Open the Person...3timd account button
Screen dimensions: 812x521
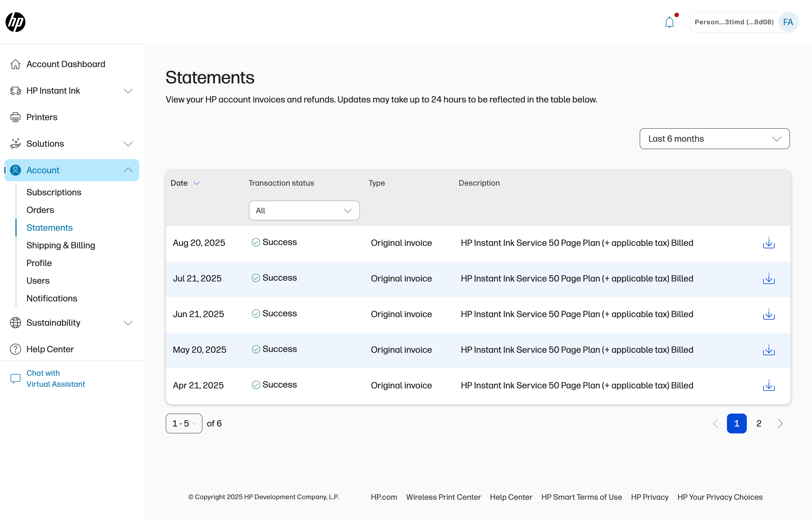[x=744, y=22]
